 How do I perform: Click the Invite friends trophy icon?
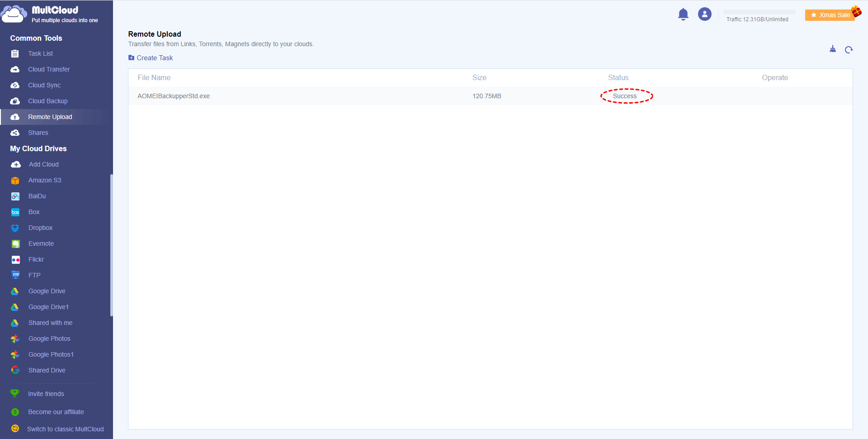tap(15, 393)
